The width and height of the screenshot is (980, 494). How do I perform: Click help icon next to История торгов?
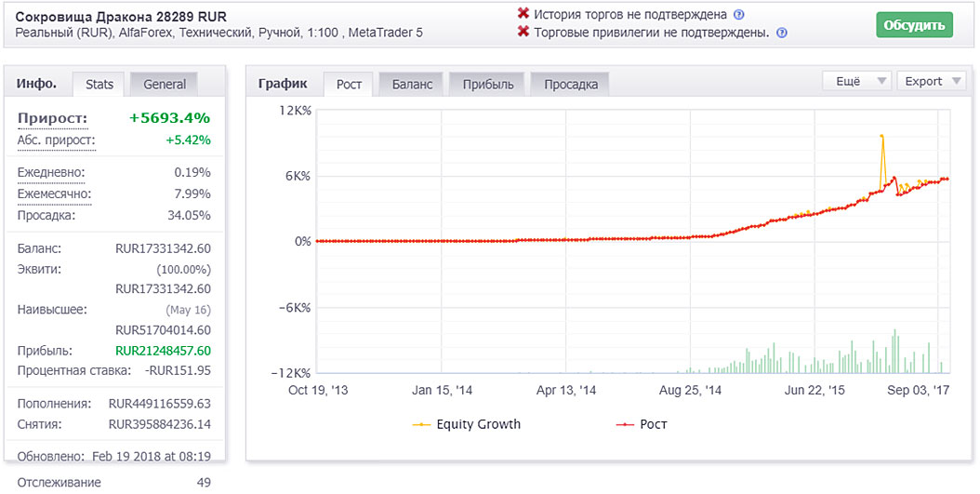pos(739,15)
